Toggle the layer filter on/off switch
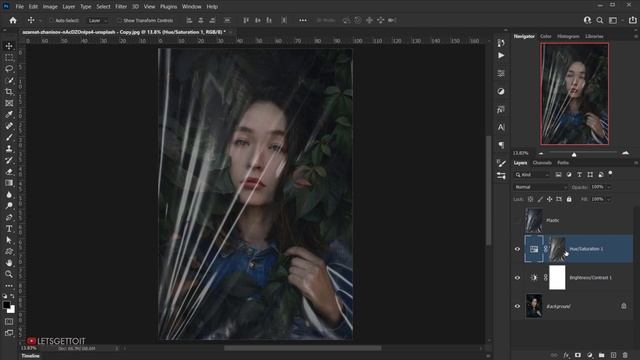Image resolution: width=640 pixels, height=360 pixels. pyautogui.click(x=611, y=173)
